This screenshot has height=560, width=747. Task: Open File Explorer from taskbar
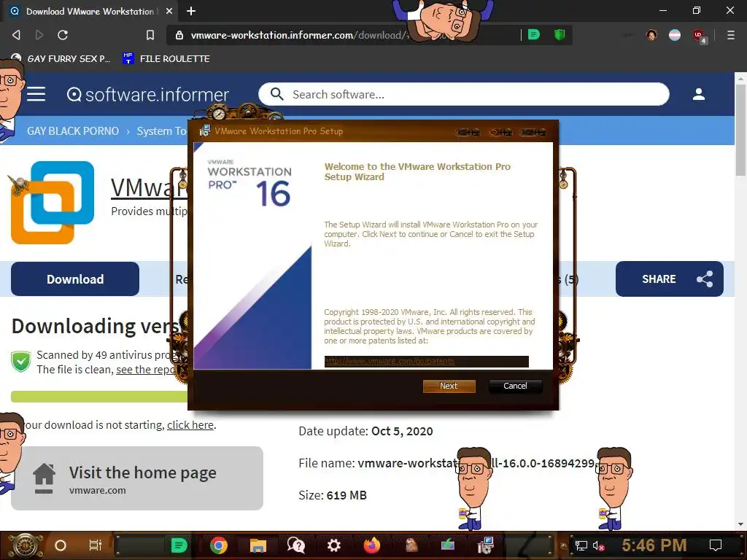258,545
